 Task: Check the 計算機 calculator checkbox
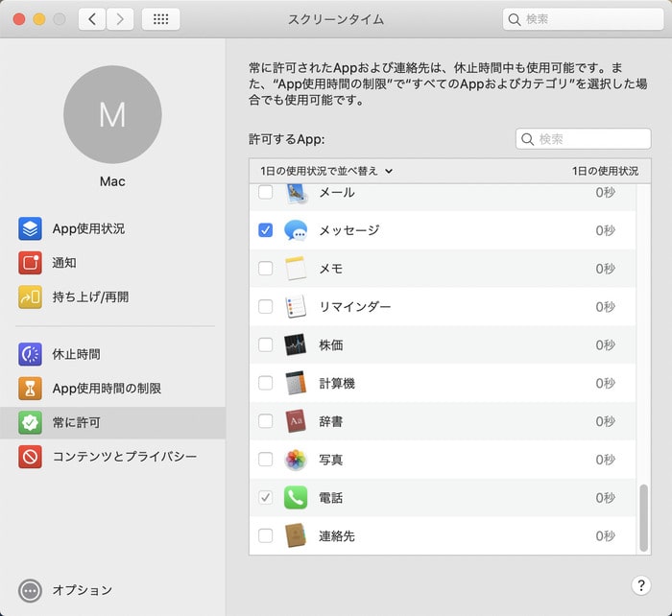(266, 383)
